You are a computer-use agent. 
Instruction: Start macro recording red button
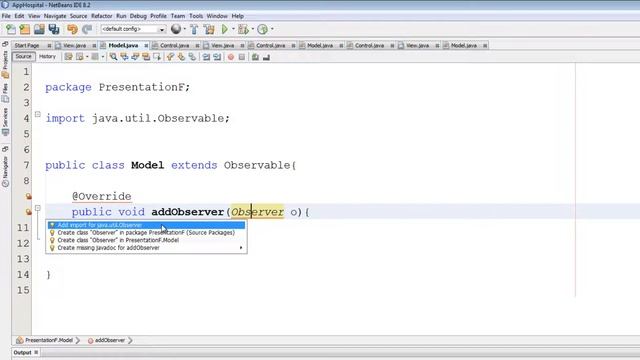point(231,57)
